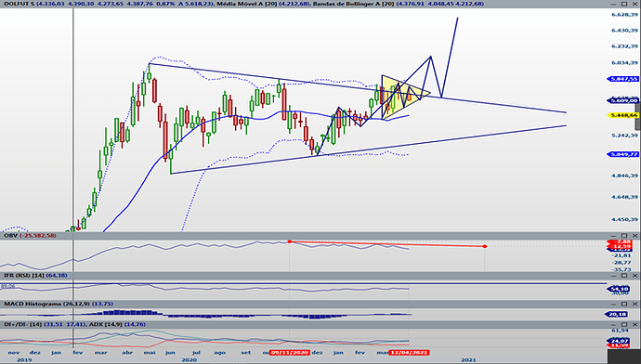Minimize the MACD Histograma panel
This screenshot has height=364, width=641.
(614, 304)
